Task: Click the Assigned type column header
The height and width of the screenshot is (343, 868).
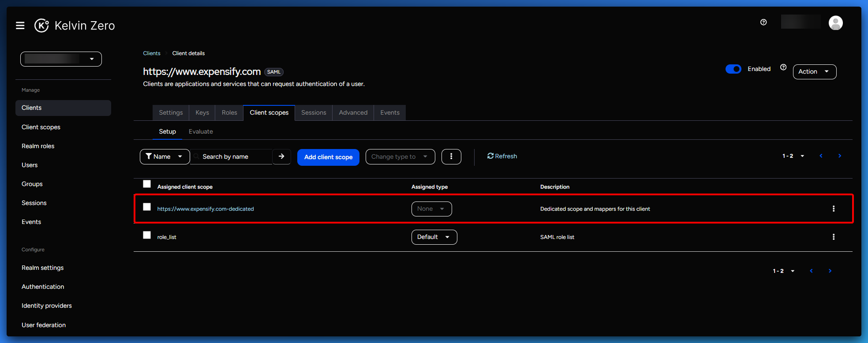Action: (x=430, y=187)
